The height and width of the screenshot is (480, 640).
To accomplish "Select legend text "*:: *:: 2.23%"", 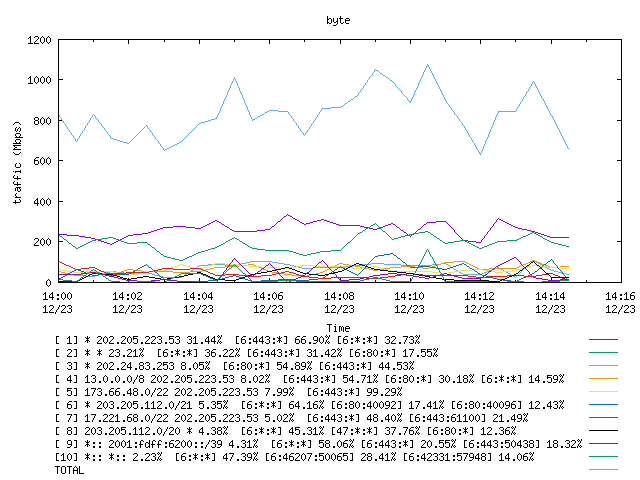I will coord(123,457).
